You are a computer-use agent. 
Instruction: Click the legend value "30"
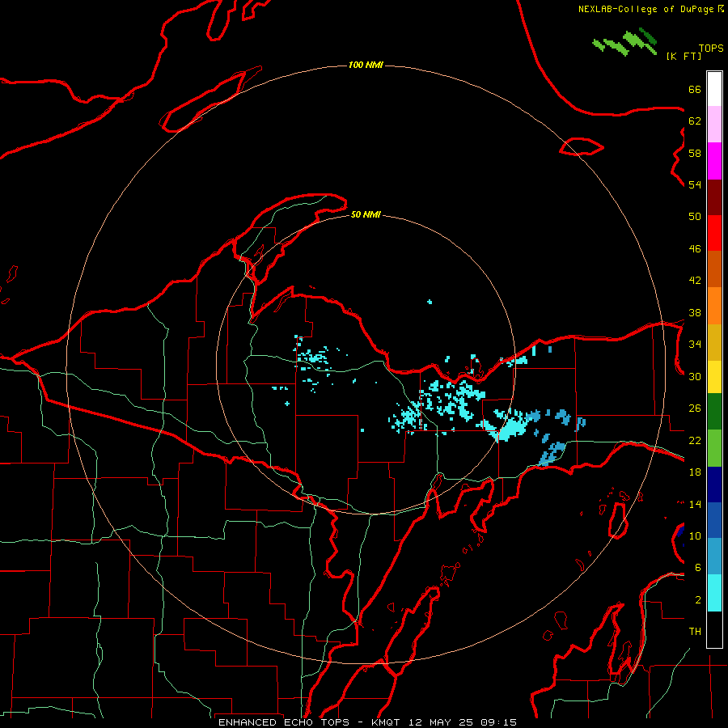point(695,376)
